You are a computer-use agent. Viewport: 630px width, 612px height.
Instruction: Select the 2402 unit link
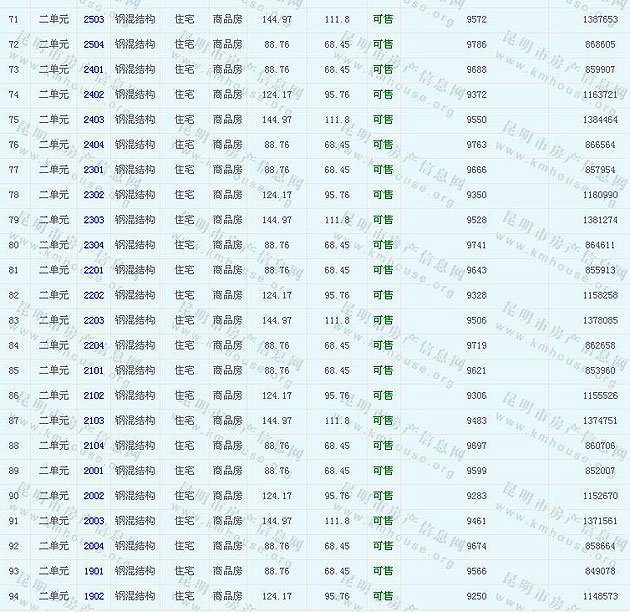[93, 95]
